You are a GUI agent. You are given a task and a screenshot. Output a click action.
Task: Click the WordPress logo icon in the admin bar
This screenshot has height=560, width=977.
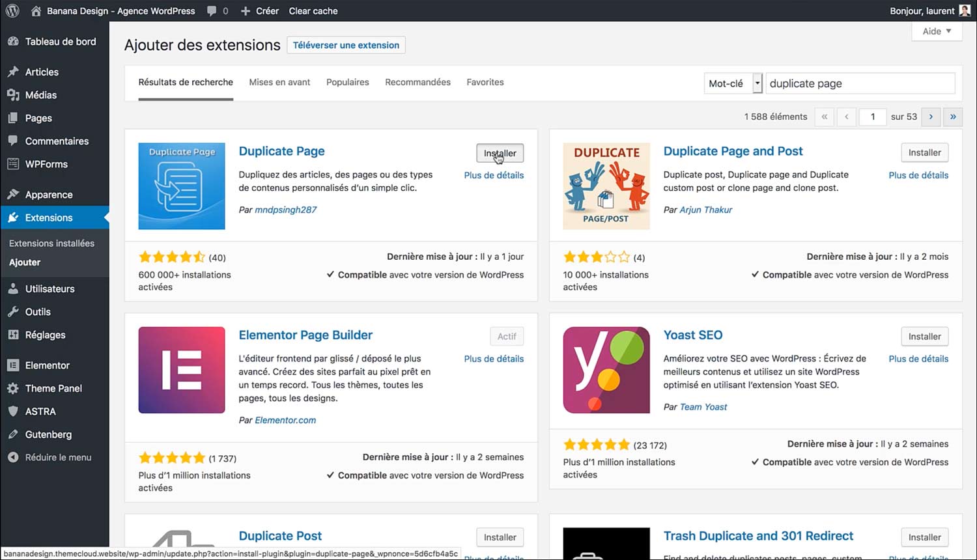click(12, 10)
